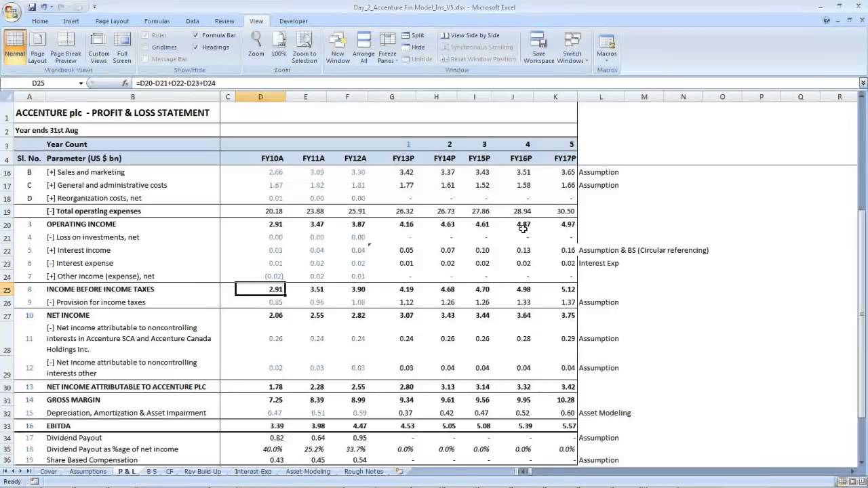This screenshot has width=868, height=488.
Task: Click Arrange All windows
Action: (x=363, y=47)
